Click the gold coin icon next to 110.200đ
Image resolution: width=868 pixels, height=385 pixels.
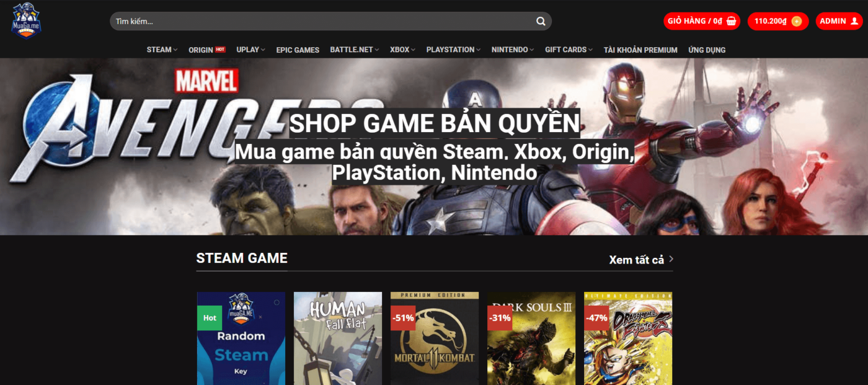click(796, 20)
